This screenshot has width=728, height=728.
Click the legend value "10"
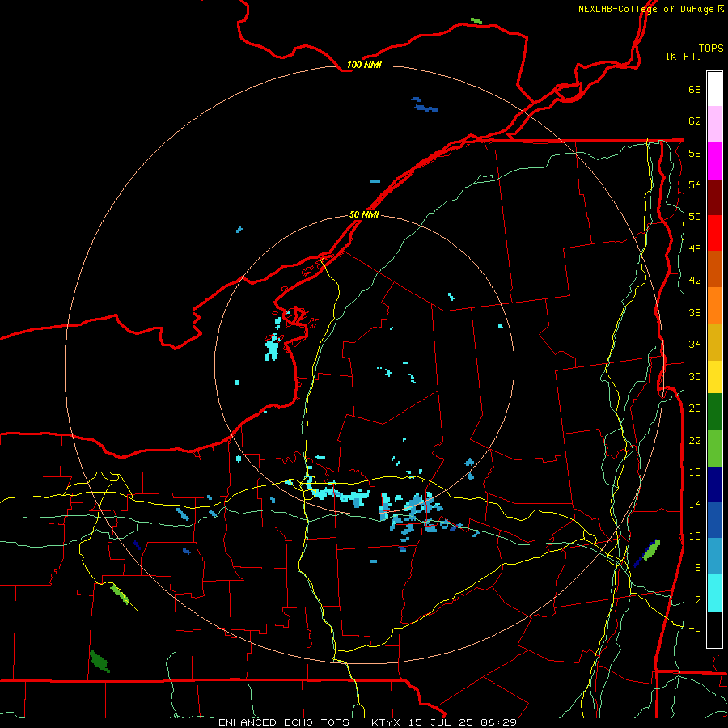point(695,536)
